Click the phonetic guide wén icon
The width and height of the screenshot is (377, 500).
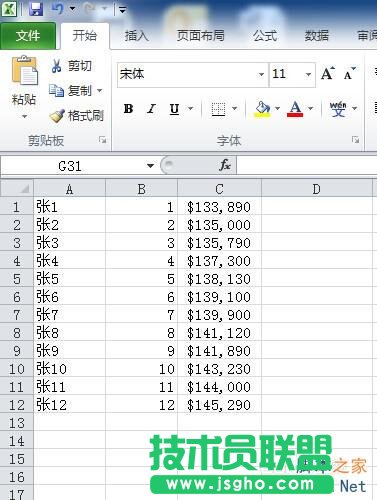tap(338, 109)
